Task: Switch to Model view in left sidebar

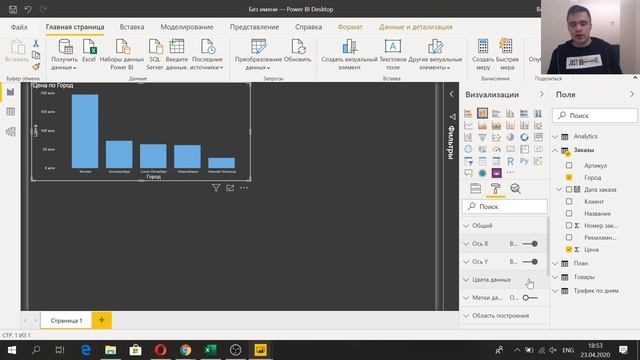Action: (x=11, y=131)
